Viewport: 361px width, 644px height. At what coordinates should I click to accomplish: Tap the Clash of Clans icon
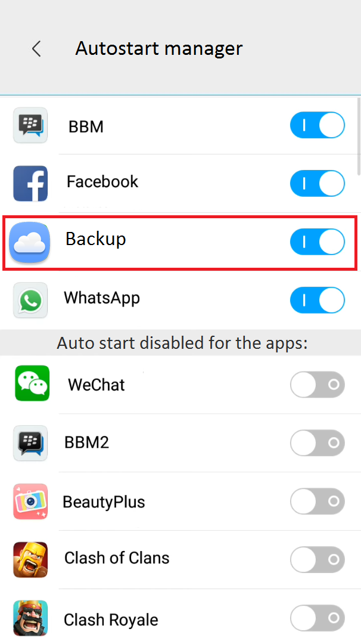(30, 559)
